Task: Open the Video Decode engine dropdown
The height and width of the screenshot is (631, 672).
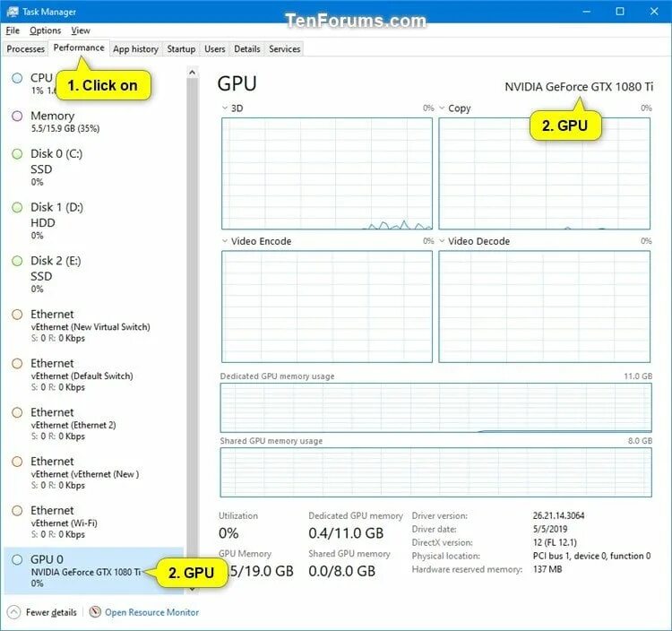Action: click(x=442, y=241)
